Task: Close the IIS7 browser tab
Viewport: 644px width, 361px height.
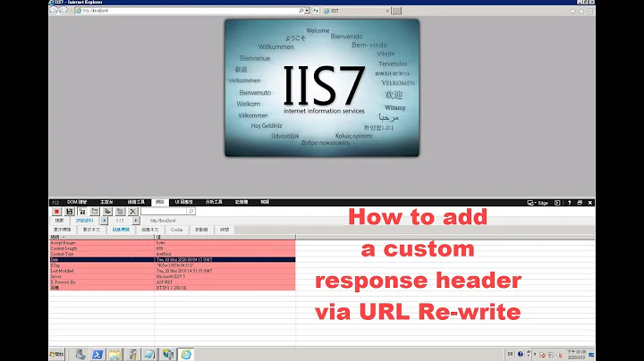Action: (x=387, y=11)
